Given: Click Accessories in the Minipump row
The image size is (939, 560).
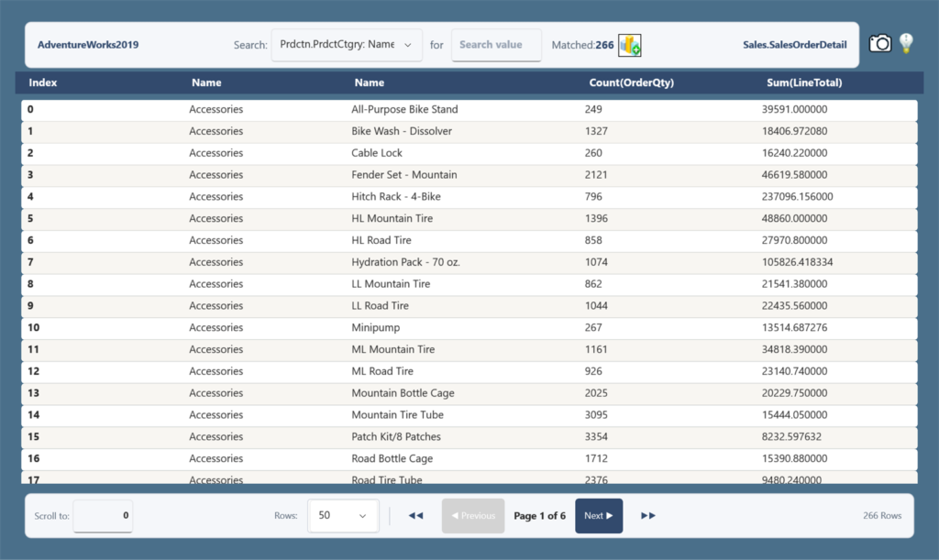Looking at the screenshot, I should [216, 328].
